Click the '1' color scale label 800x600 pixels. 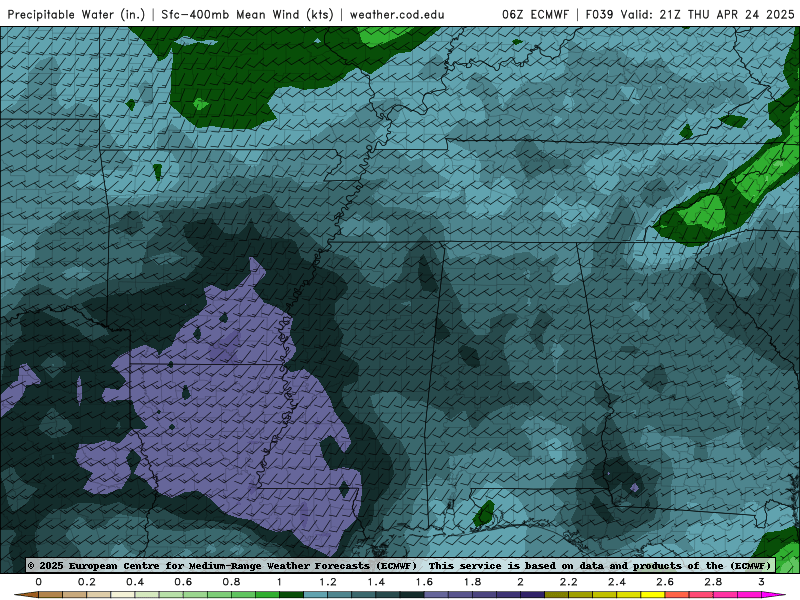click(279, 582)
